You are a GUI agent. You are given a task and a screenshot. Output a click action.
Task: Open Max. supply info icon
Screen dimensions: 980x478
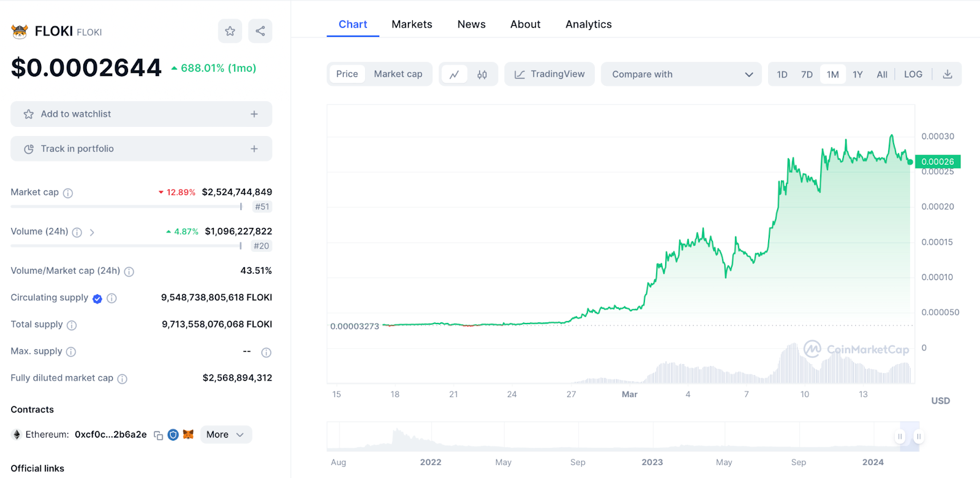[71, 352]
